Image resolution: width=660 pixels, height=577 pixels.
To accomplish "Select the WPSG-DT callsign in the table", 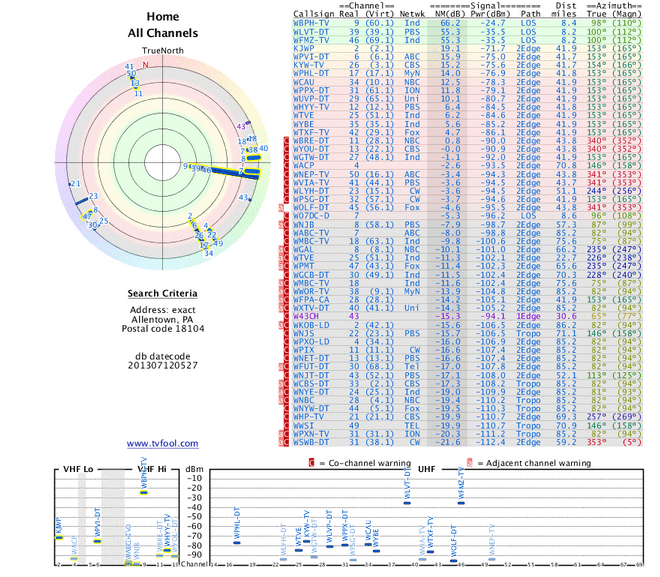I will pos(311,199).
